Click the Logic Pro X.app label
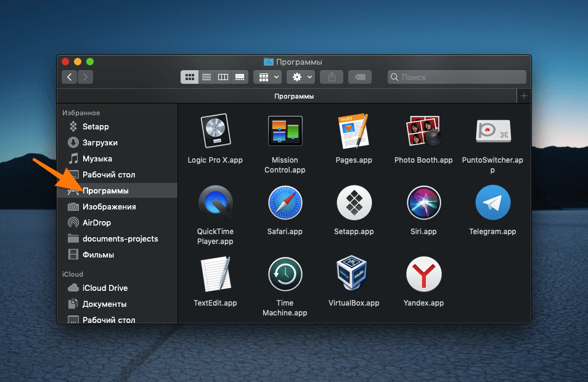588x382 pixels. click(215, 160)
